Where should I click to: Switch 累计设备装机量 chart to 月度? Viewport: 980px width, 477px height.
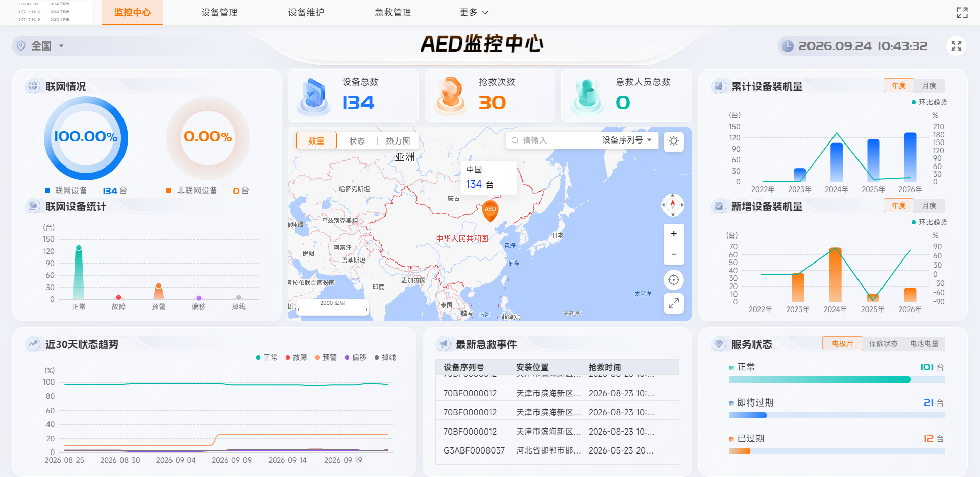(x=929, y=86)
